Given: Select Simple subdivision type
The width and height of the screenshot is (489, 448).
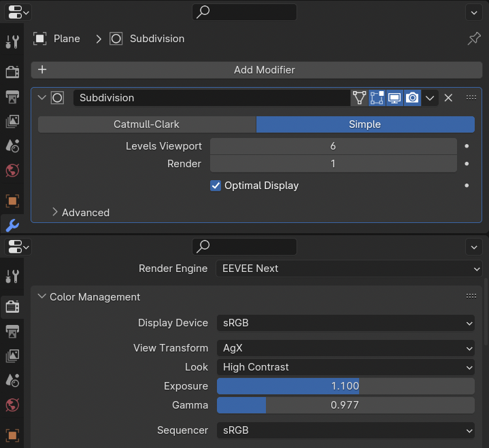Looking at the screenshot, I should tap(365, 124).
